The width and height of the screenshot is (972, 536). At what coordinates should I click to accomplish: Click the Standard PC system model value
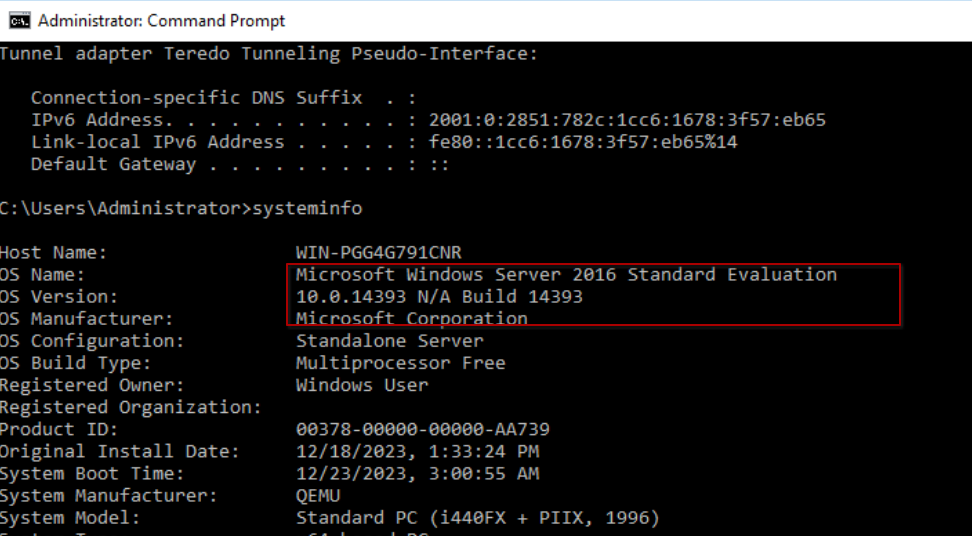(477, 517)
